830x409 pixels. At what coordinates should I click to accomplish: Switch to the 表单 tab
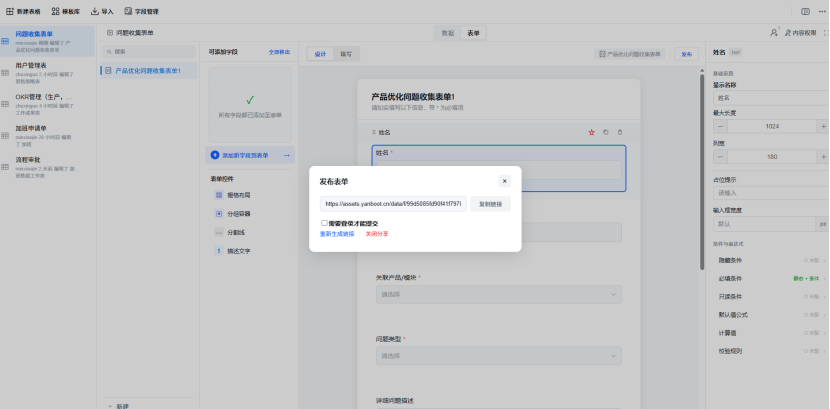tap(473, 33)
